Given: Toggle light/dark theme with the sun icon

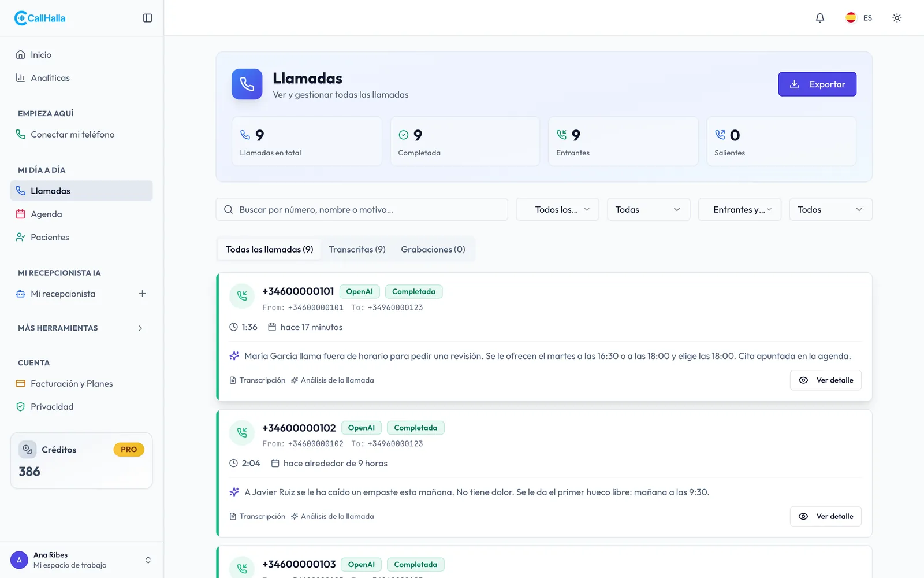Looking at the screenshot, I should coord(896,18).
